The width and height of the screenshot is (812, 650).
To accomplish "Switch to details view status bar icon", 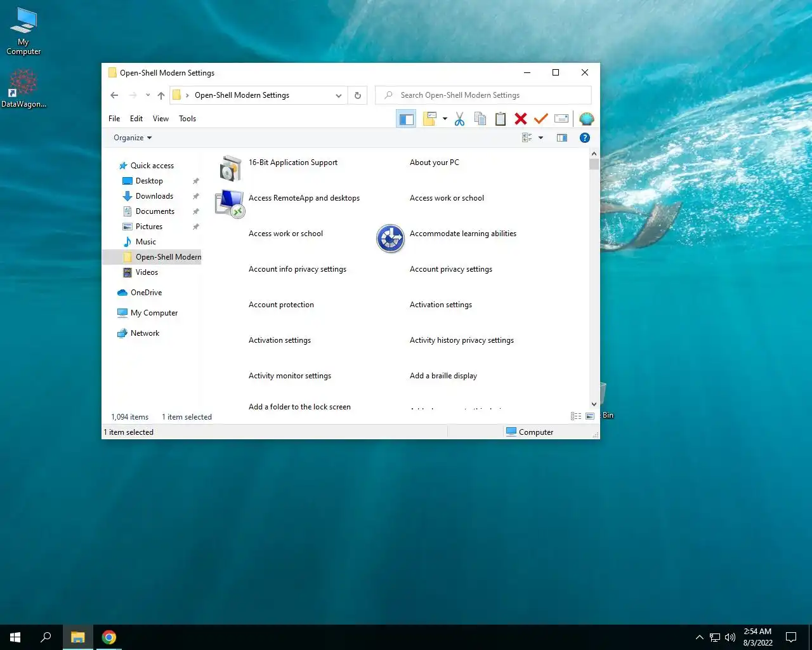I will (x=576, y=416).
